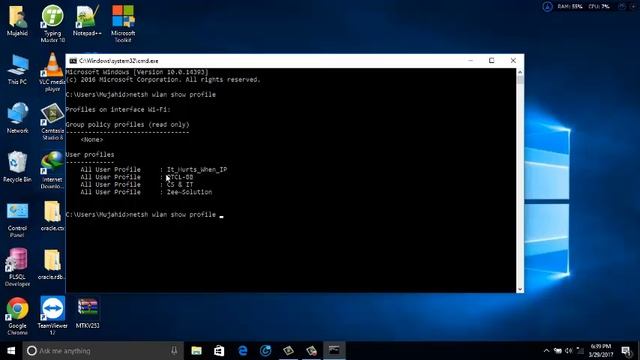This screenshot has height=360, width=640.
Task: Click the CPU usage widget text
Action: pos(599,7)
